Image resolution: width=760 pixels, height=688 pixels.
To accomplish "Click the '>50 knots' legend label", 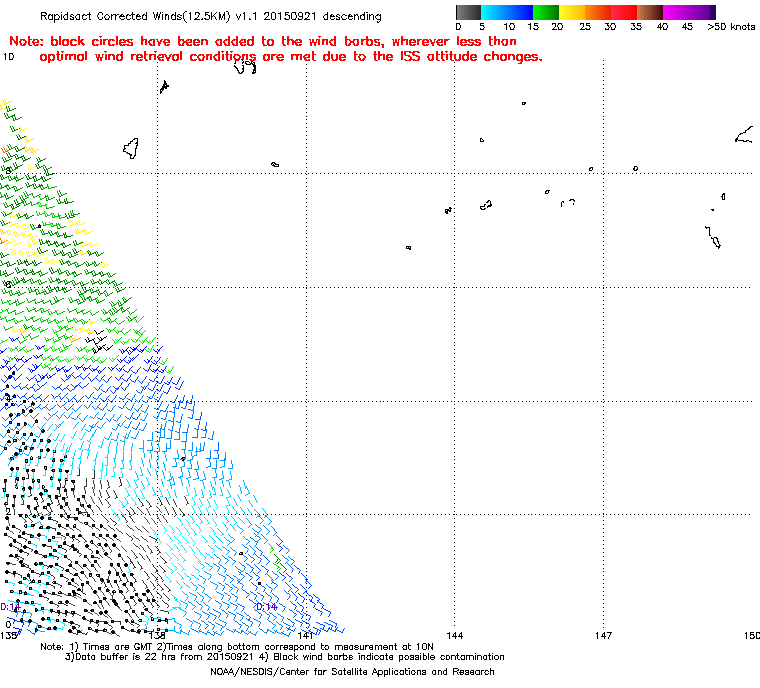I will pyautogui.click(x=731, y=27).
